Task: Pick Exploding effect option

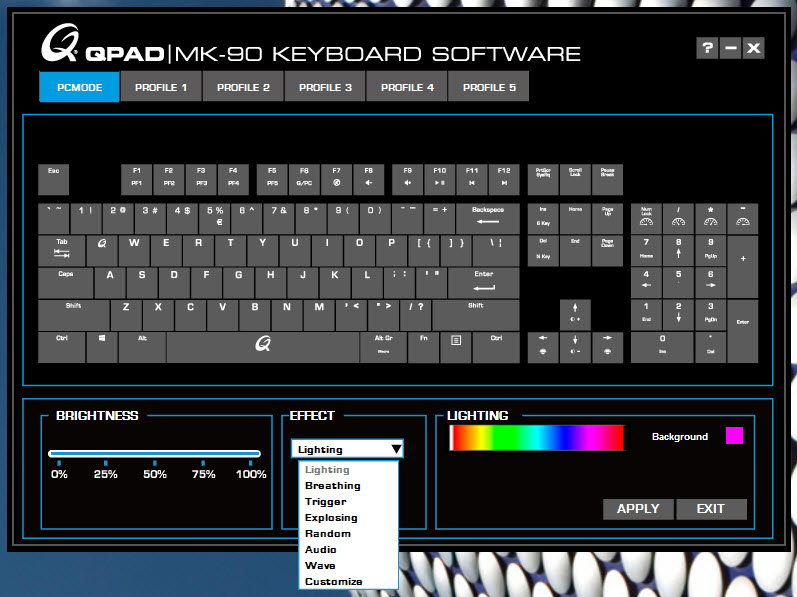Action: [349, 518]
